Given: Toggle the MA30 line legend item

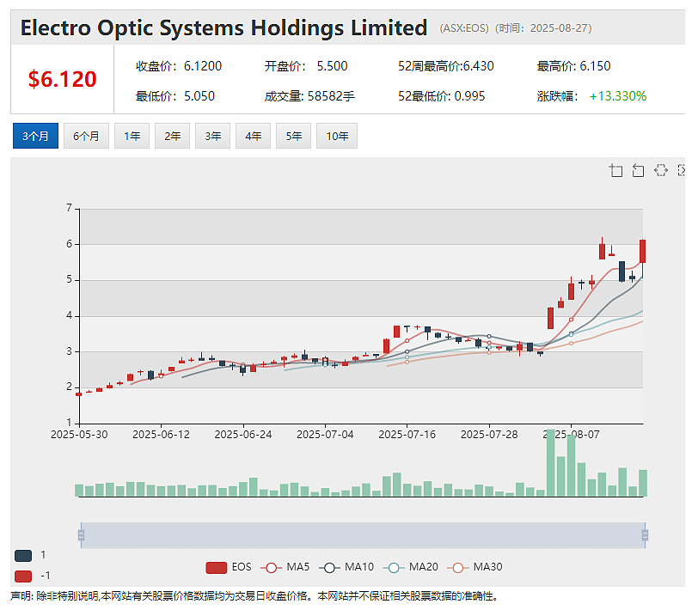Looking at the screenshot, I should [475, 567].
